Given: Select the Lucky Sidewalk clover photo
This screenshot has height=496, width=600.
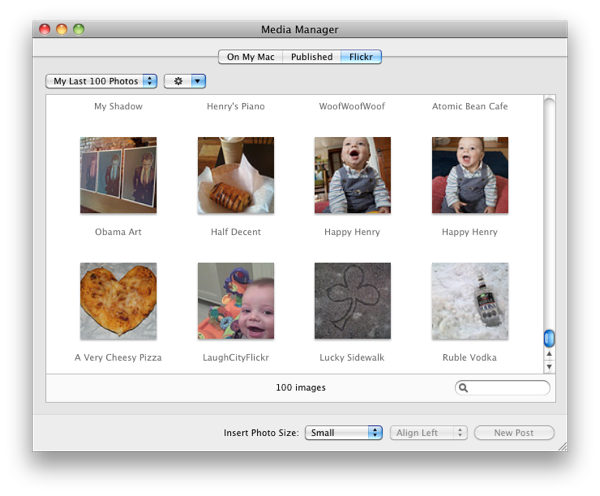Looking at the screenshot, I should (352, 301).
